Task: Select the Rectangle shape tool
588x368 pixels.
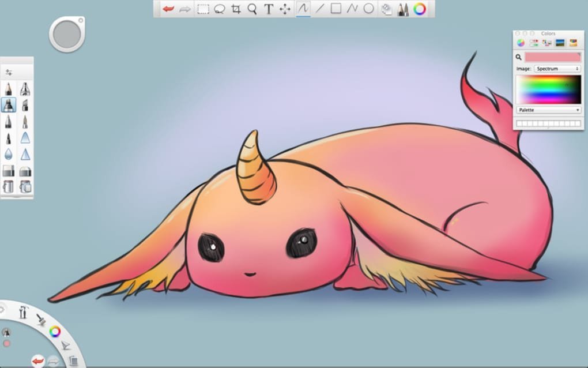Action: click(336, 9)
